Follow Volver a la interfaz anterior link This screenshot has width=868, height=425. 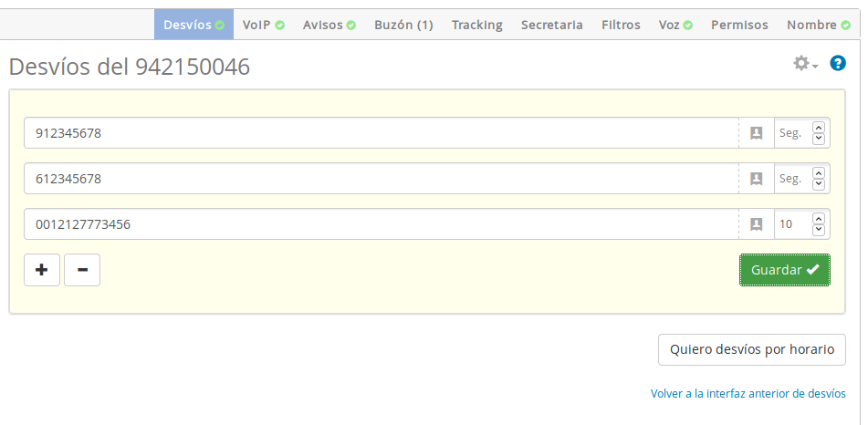click(748, 394)
